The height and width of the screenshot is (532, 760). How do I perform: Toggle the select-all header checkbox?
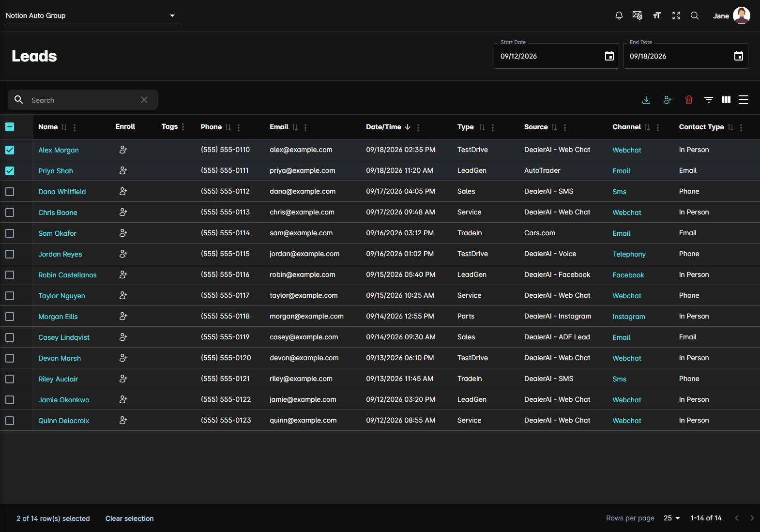tap(10, 127)
